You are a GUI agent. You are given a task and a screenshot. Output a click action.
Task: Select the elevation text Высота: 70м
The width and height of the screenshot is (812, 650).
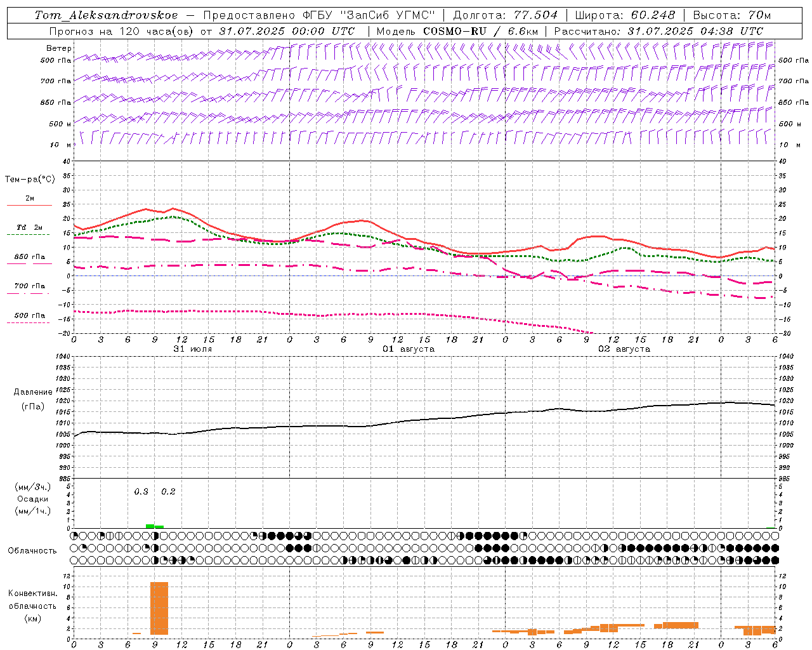(x=732, y=15)
